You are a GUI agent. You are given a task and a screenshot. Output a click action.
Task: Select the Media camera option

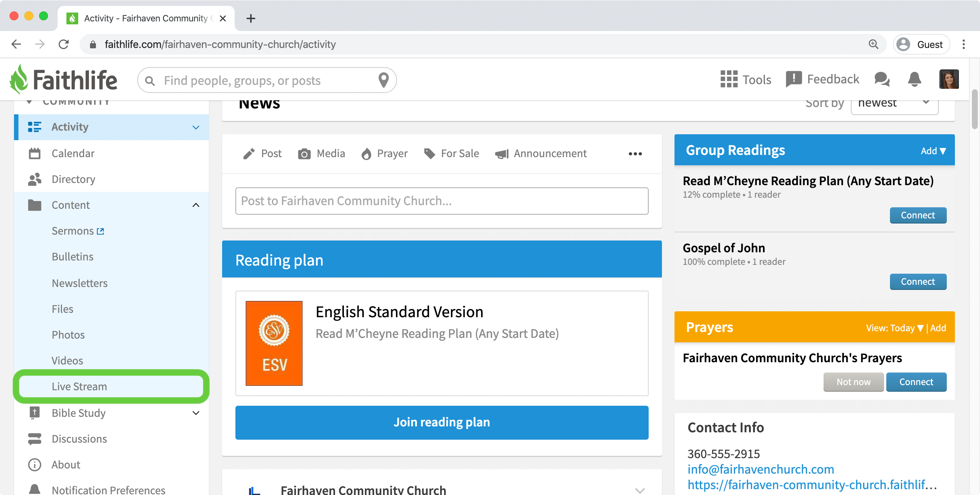click(321, 153)
